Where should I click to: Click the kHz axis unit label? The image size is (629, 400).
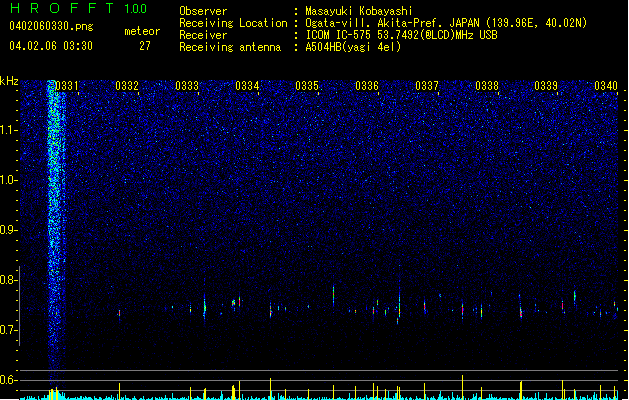[x=9, y=81]
